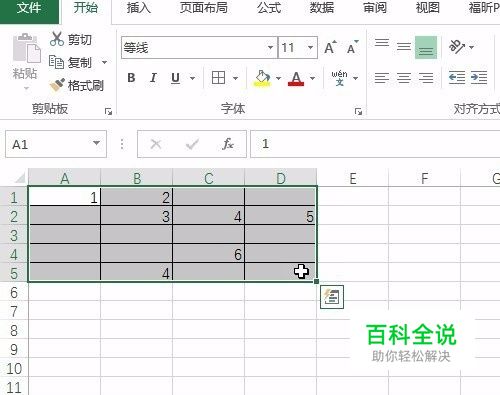Switch to the 视图 View tab
500x395 pixels.
pos(428,8)
